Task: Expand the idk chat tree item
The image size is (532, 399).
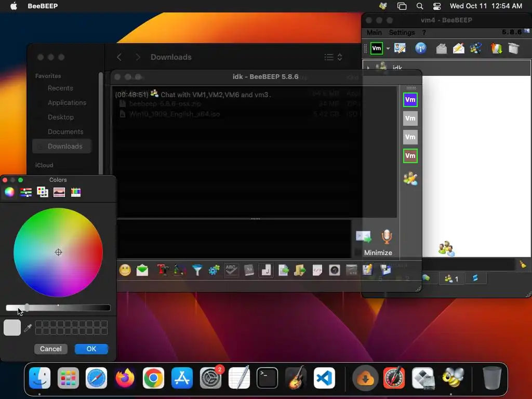Action: (368, 68)
